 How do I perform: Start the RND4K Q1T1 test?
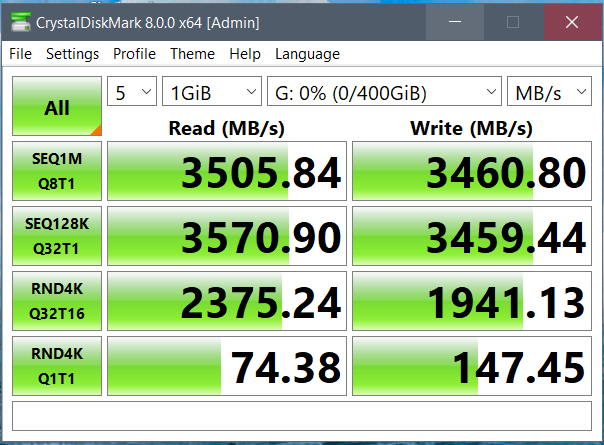(57, 366)
